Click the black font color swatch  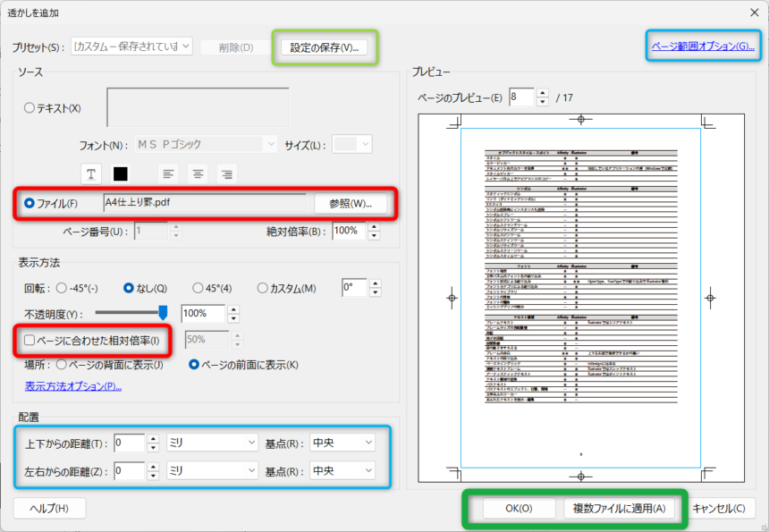pos(121,173)
